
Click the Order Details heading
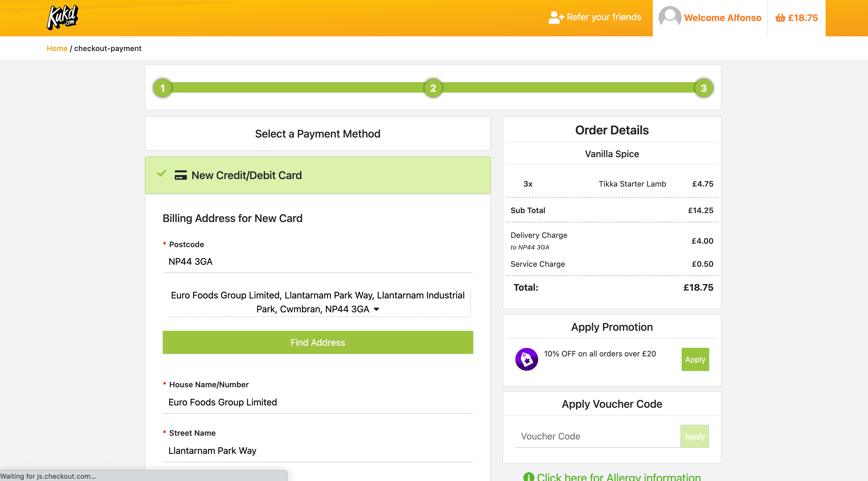click(x=612, y=130)
